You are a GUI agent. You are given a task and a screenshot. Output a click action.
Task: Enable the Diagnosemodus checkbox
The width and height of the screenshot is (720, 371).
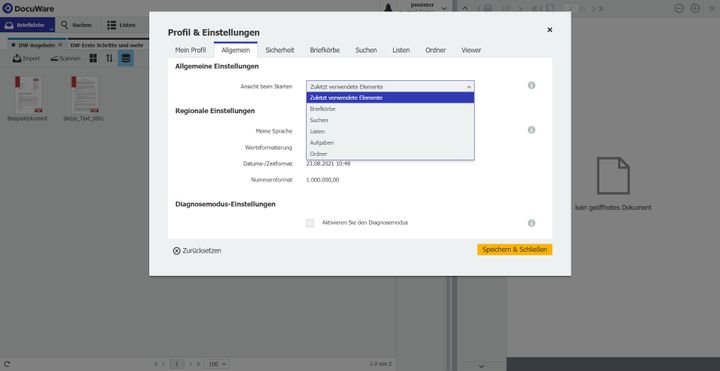pos(310,223)
